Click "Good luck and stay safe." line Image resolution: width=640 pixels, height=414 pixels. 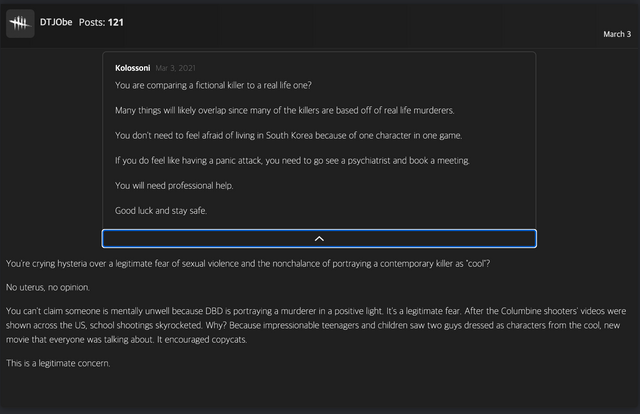(x=160, y=210)
